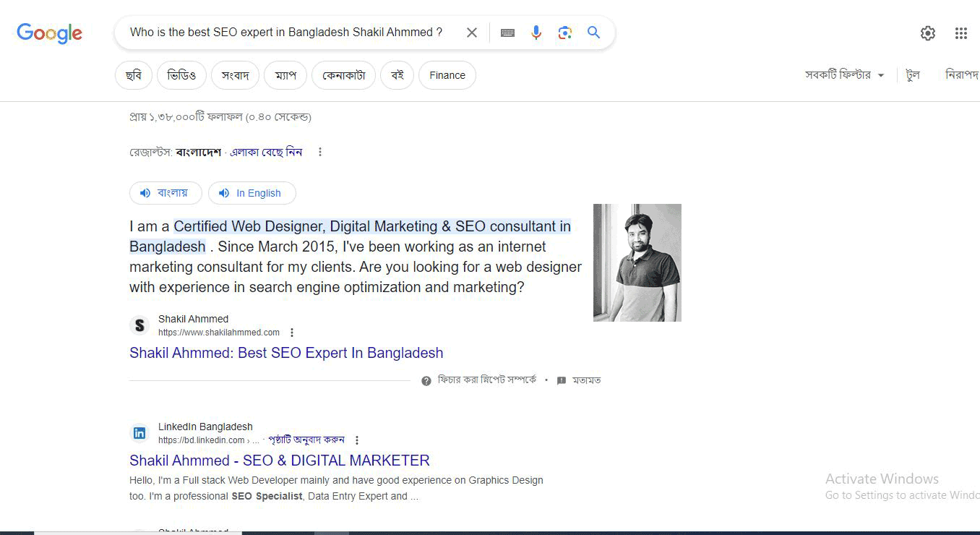980x535 pixels.
Task: Open the Google apps grid
Action: click(960, 33)
